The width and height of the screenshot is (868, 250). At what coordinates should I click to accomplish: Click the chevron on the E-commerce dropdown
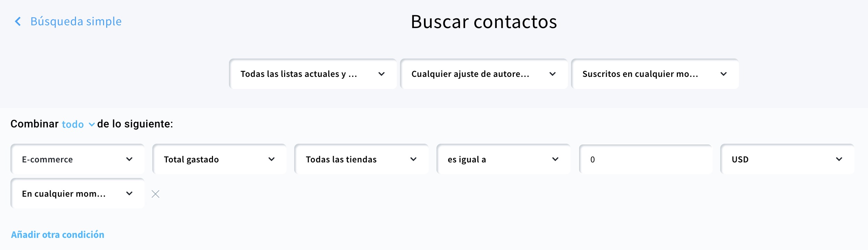point(130,159)
